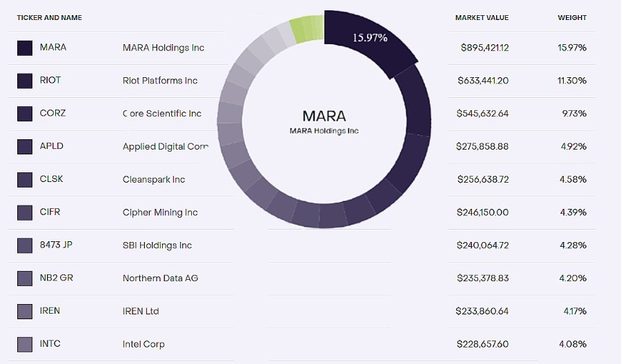Click the 15.97% weight in MARA row
Image resolution: width=621 pixels, height=364 pixels.
tap(572, 48)
